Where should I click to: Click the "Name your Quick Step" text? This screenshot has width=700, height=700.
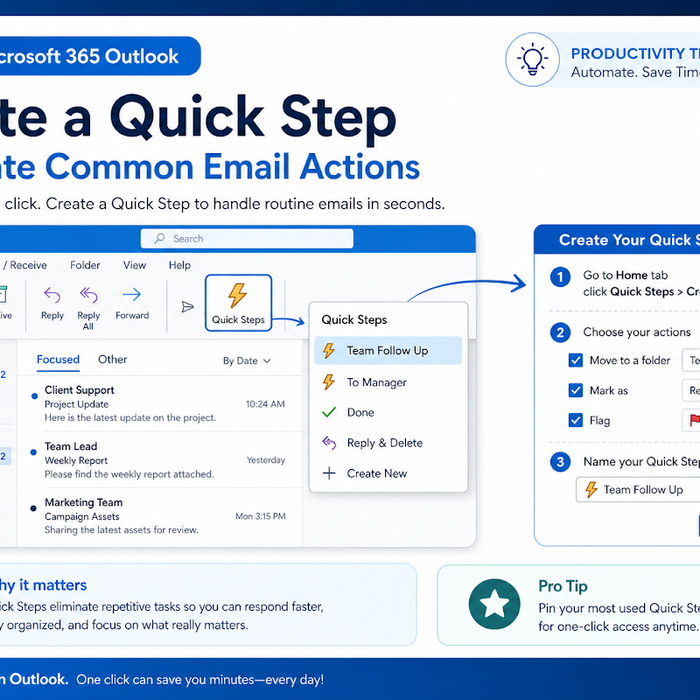[642, 461]
